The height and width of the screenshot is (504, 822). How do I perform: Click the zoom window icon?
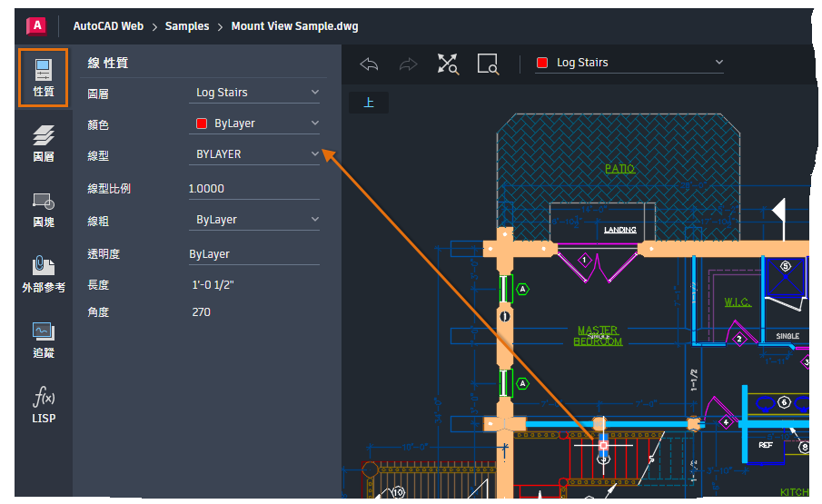488,64
